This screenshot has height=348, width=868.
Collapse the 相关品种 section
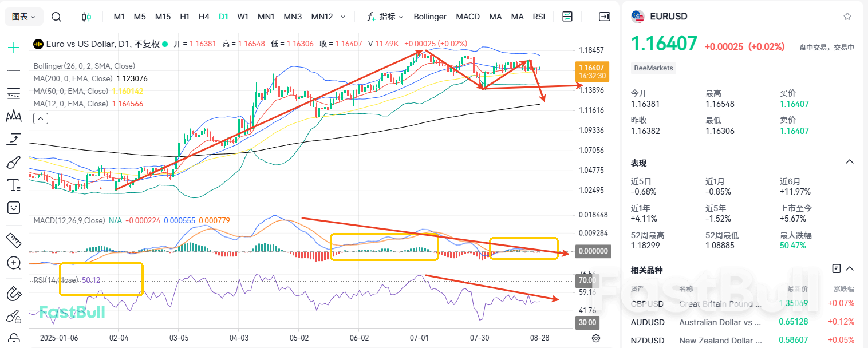click(850, 268)
